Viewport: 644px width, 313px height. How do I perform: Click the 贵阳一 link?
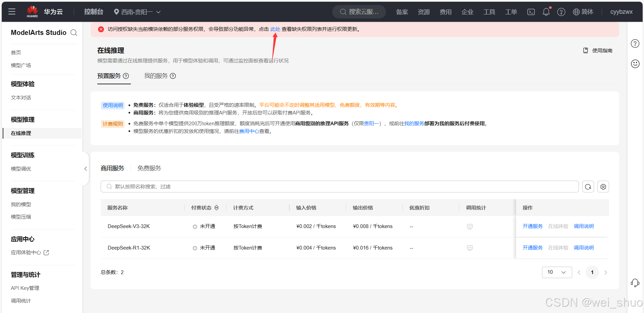click(x=372, y=124)
